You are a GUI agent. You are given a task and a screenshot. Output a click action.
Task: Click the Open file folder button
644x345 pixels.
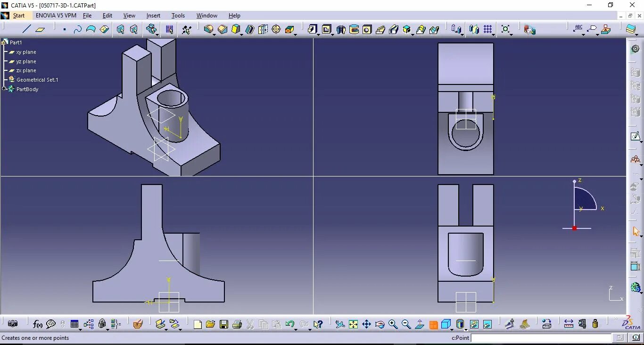pyautogui.click(x=210, y=324)
